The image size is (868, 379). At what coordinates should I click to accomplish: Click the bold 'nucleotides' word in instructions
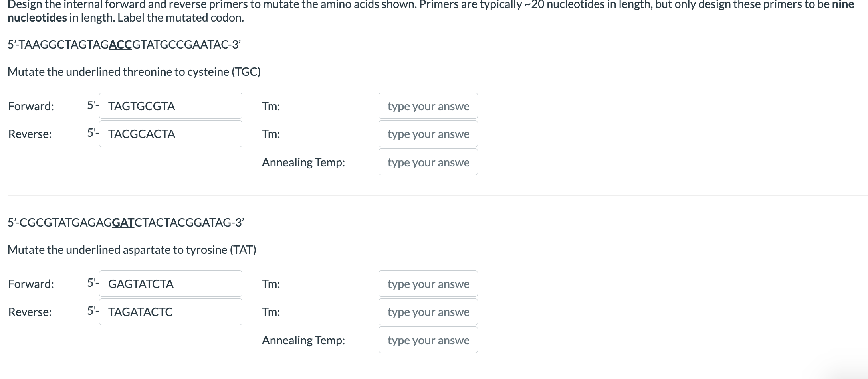click(x=37, y=18)
